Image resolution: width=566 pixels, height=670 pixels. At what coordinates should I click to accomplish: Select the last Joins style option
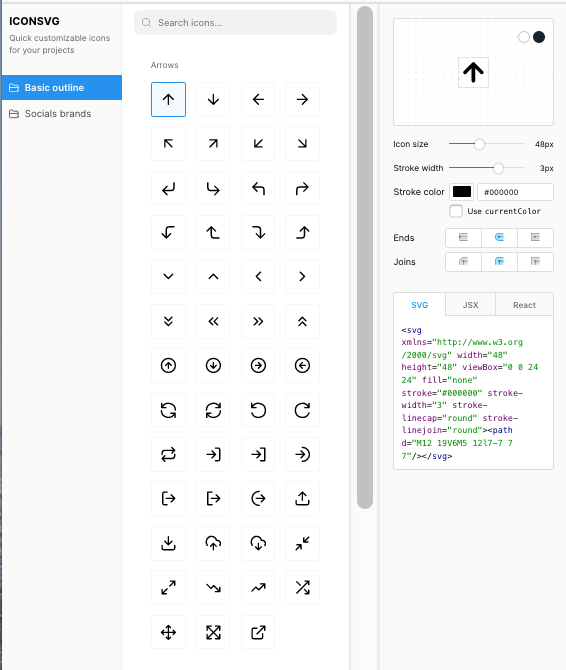pos(535,262)
